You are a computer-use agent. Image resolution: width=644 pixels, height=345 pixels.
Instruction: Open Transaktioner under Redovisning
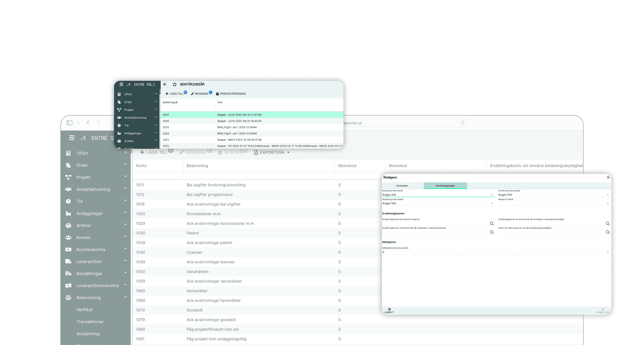click(90, 322)
